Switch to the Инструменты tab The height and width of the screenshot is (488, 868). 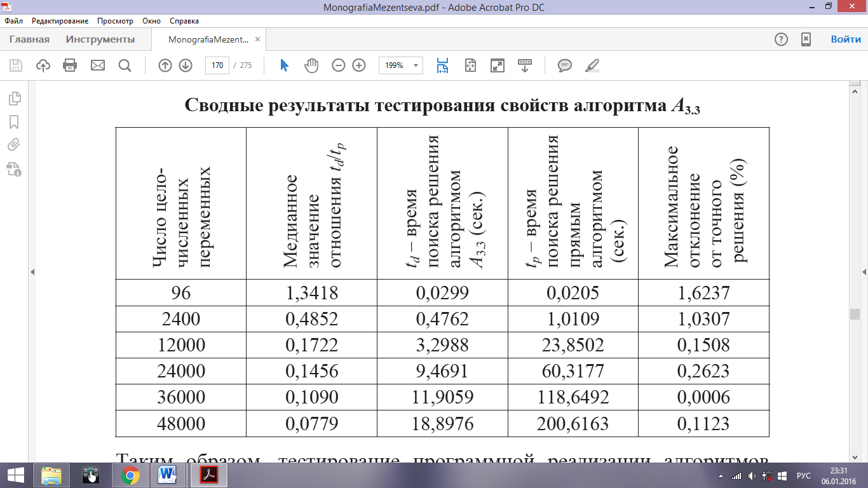coord(100,39)
